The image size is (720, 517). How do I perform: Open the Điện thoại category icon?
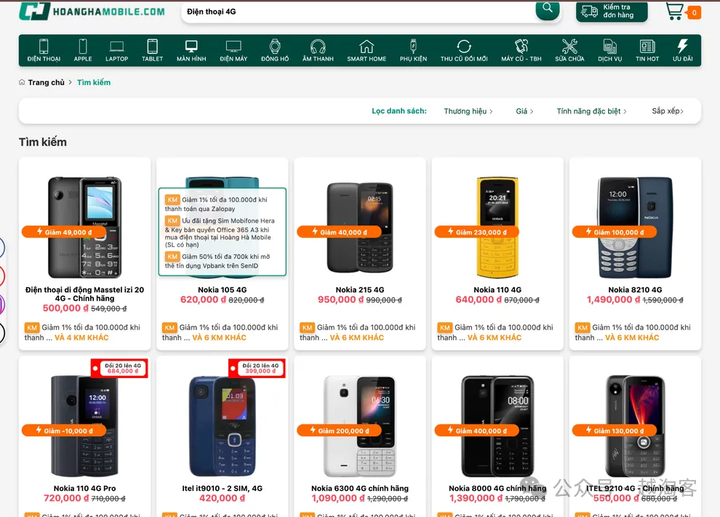[x=44, y=50]
